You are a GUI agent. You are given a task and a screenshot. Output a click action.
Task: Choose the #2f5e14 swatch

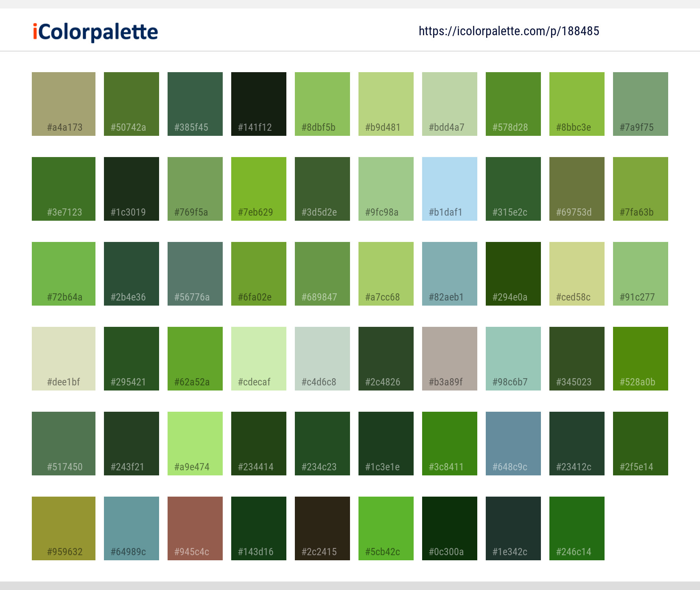[641, 444]
